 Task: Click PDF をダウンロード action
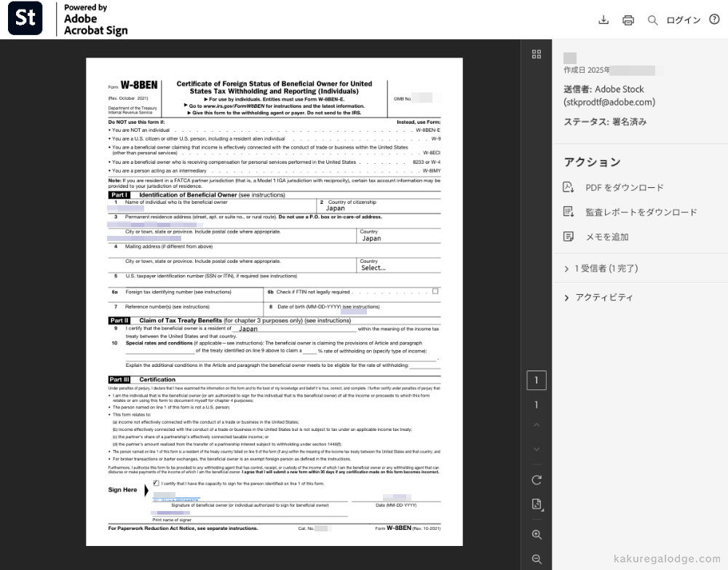click(x=624, y=188)
